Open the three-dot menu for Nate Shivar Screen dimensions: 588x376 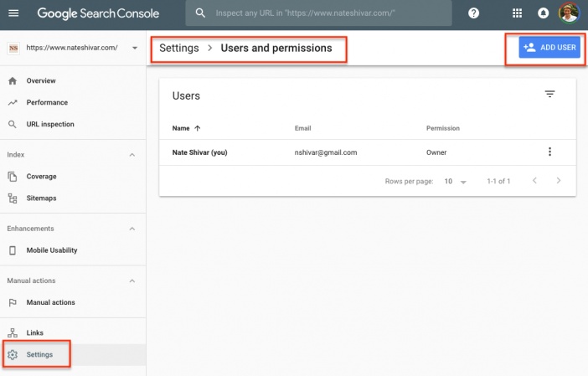coord(549,152)
